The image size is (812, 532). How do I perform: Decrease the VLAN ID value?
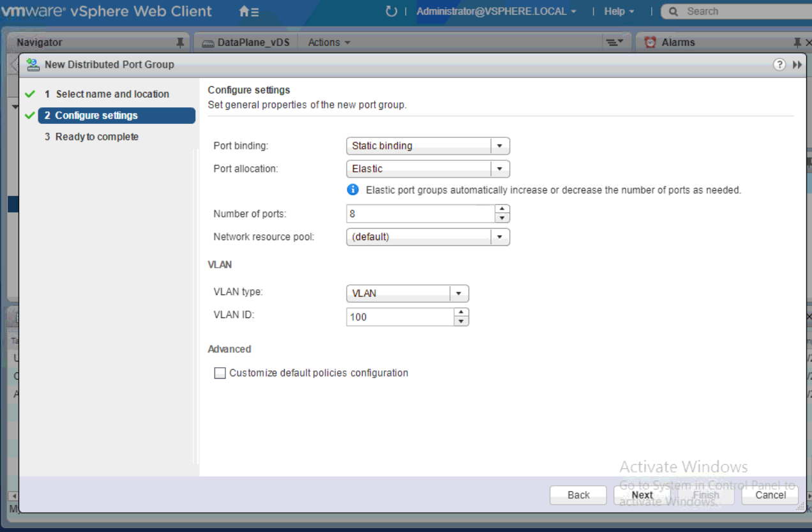coord(462,321)
